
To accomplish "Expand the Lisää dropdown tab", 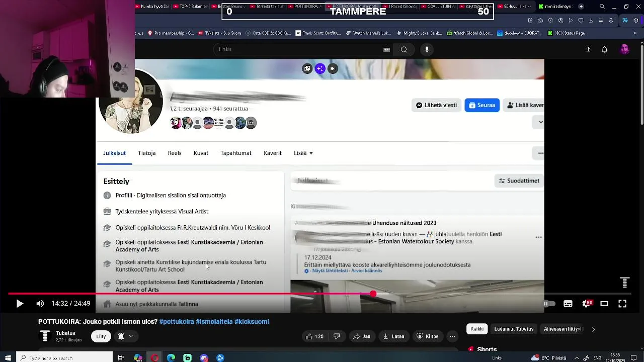I will [x=303, y=153].
